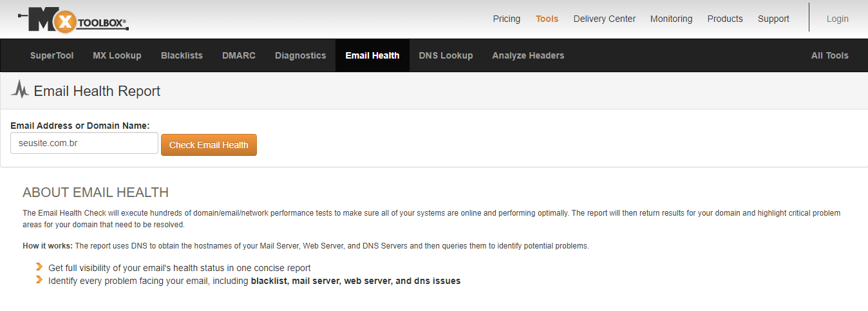Open the Analyze Headers tab
The image size is (868, 311).
tap(528, 55)
